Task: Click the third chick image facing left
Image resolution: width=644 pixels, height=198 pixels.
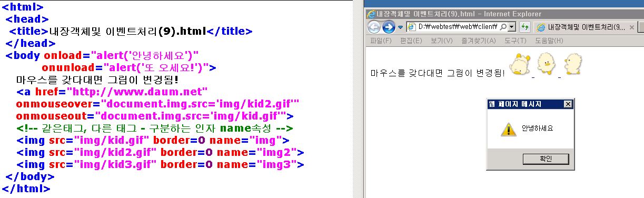Action: (x=572, y=64)
